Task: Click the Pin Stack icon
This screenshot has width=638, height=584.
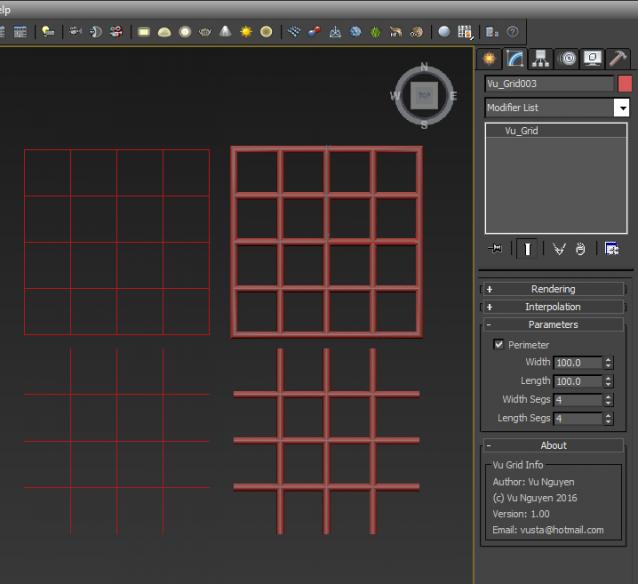Action: [x=494, y=249]
